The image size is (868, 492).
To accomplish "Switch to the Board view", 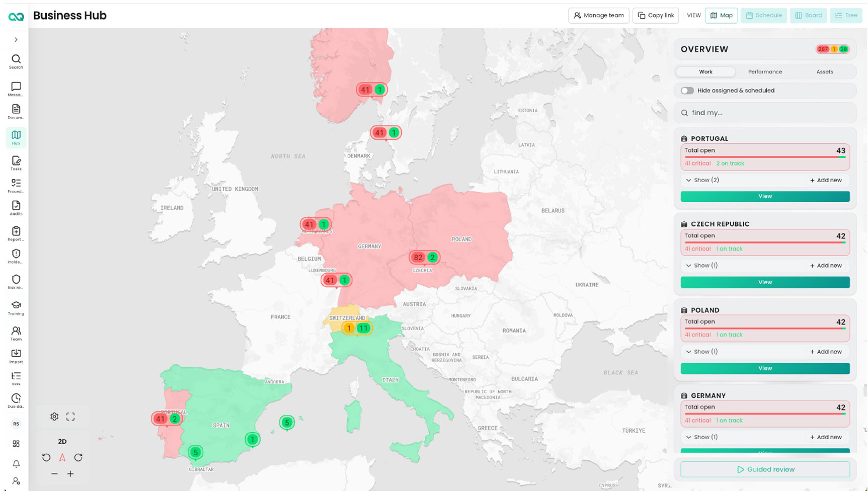I will 809,16.
